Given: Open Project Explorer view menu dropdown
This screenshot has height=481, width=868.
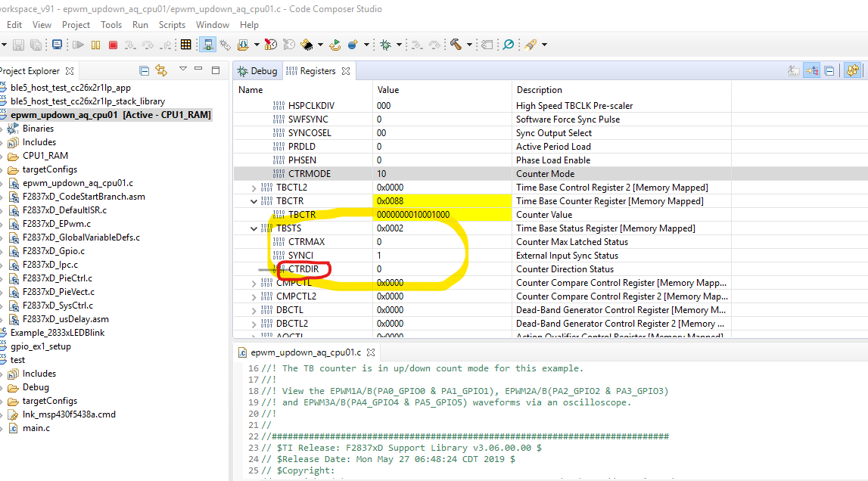Looking at the screenshot, I should (x=182, y=70).
